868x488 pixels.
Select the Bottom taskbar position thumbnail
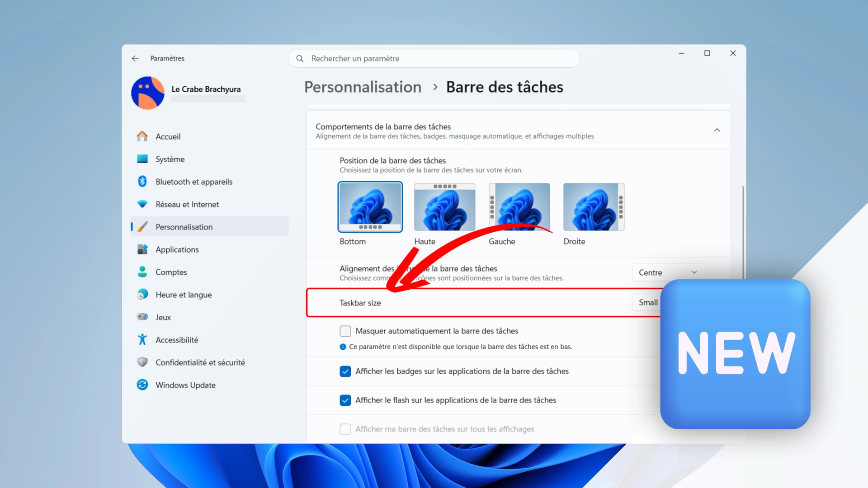tap(370, 207)
